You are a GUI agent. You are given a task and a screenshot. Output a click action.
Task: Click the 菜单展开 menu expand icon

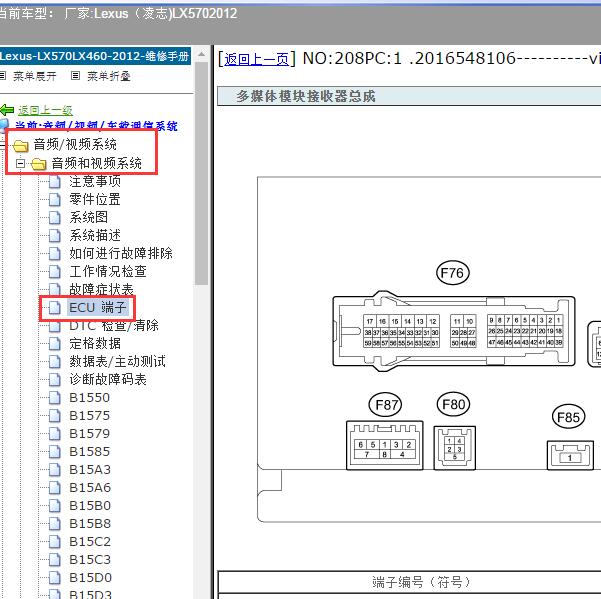pyautogui.click(x=3, y=75)
